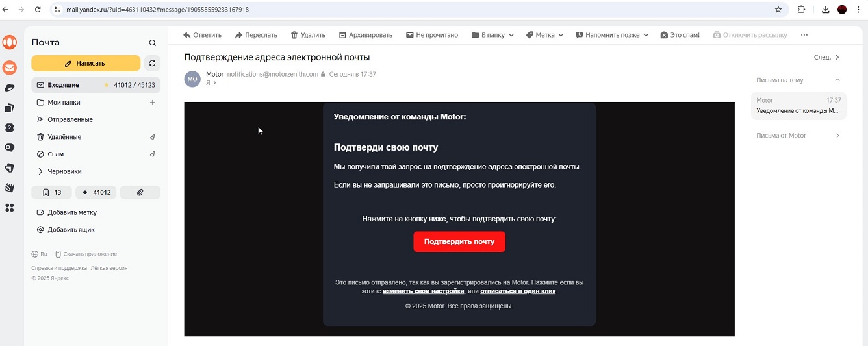Viewport: 868px width, 346px height.
Task: Open Мои папки section
Action: tap(63, 102)
